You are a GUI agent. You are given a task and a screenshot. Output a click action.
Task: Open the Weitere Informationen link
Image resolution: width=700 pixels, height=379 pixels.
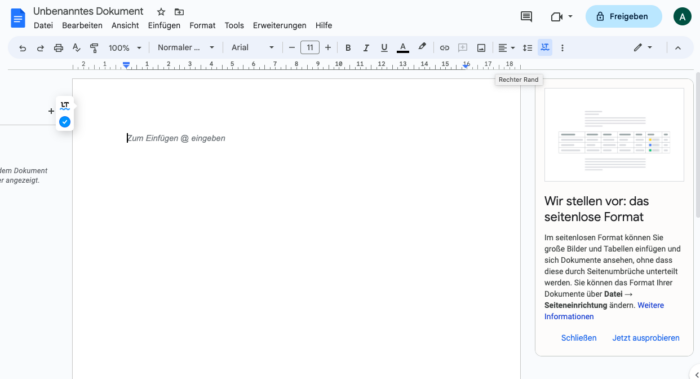604,311
